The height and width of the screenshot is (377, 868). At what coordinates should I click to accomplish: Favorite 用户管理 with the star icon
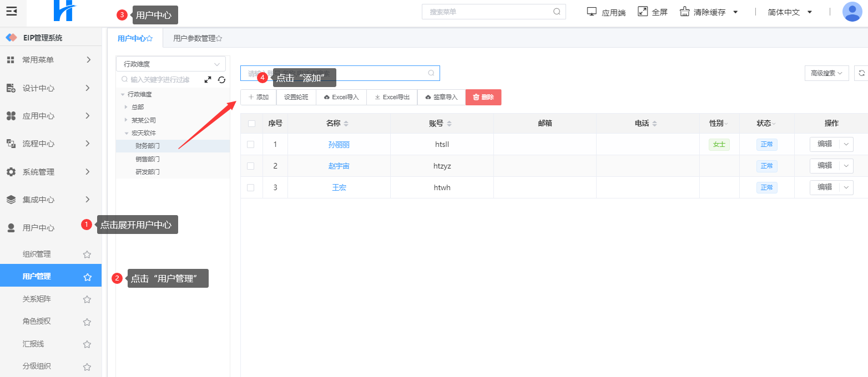(87, 277)
